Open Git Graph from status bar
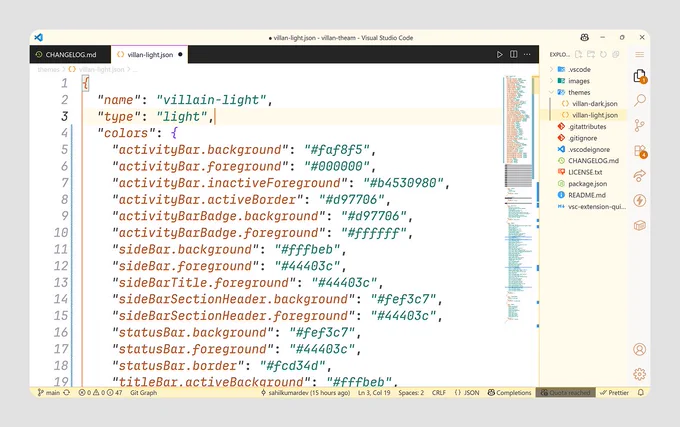This screenshot has height=427, width=680. pyautogui.click(x=144, y=392)
